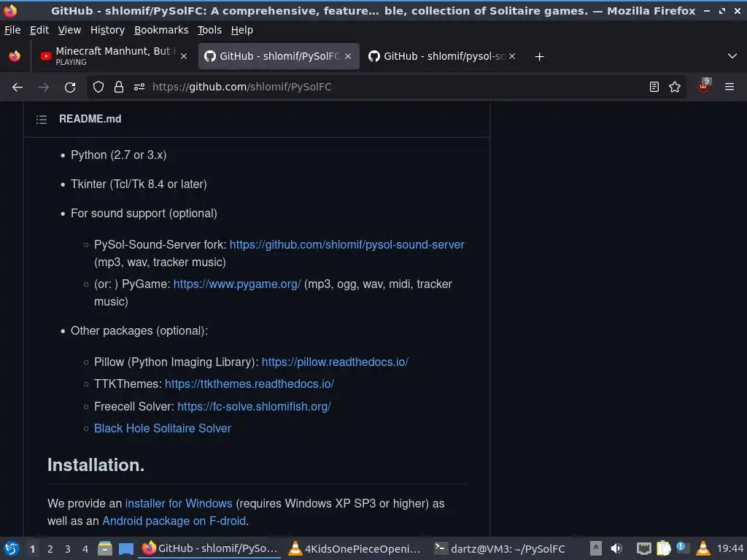Open the taskbar start menu icon
747x560 pixels.
(x=12, y=549)
